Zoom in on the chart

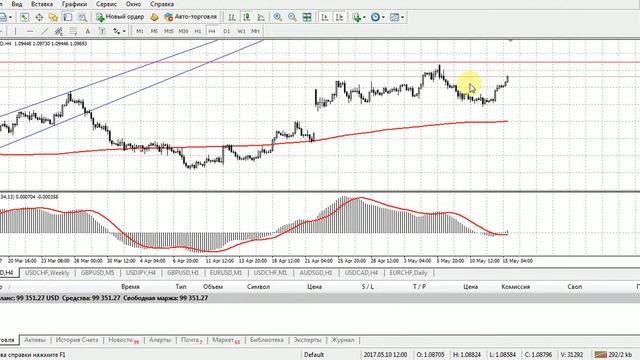[278, 17]
